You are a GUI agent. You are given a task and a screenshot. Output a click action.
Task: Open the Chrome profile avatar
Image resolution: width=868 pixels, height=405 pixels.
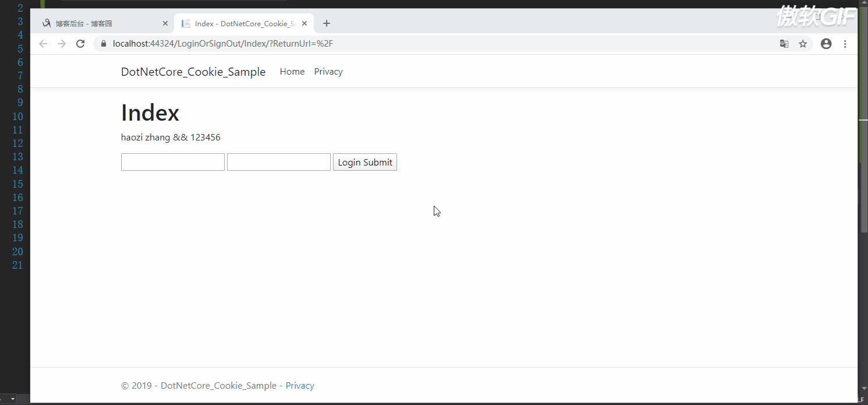pos(826,44)
